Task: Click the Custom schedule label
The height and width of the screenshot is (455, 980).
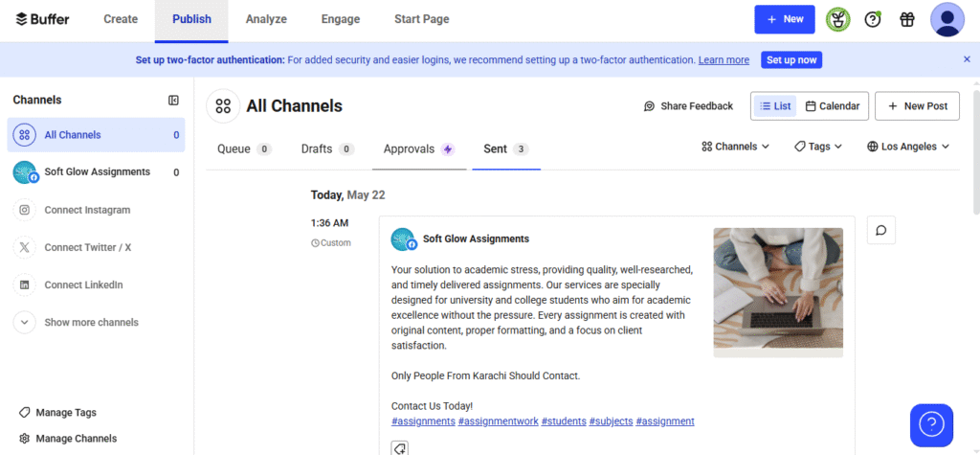Action: click(x=331, y=243)
